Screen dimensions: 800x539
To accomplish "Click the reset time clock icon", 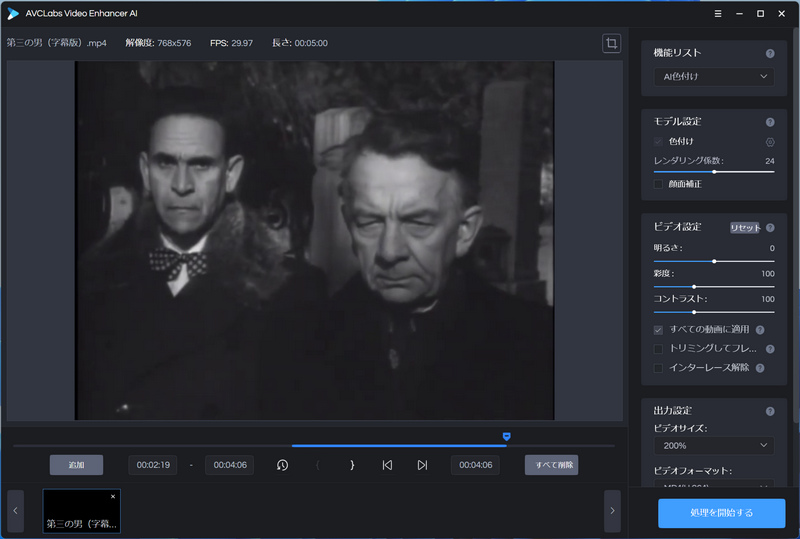I will (x=282, y=465).
